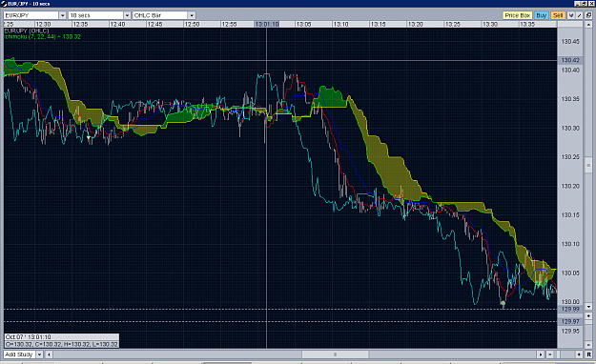Restore the EUR/JPY chart window
Viewport: 596px width, 364px height.
coord(584,4)
